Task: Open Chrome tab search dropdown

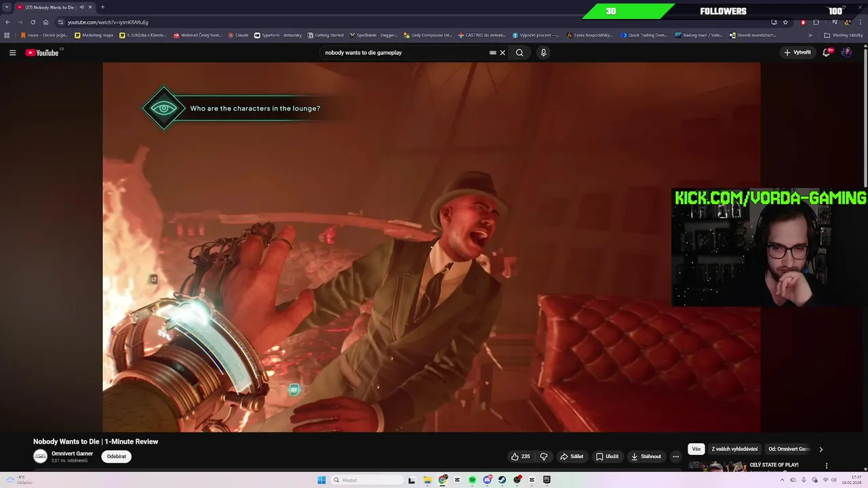Action: [x=7, y=7]
